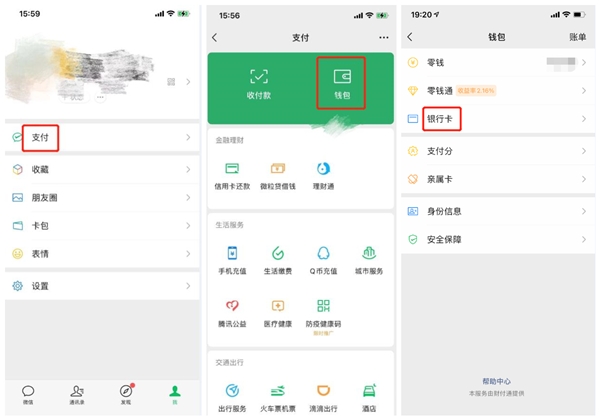
Task: Switch to 微信 chats tab
Action: coord(28,395)
